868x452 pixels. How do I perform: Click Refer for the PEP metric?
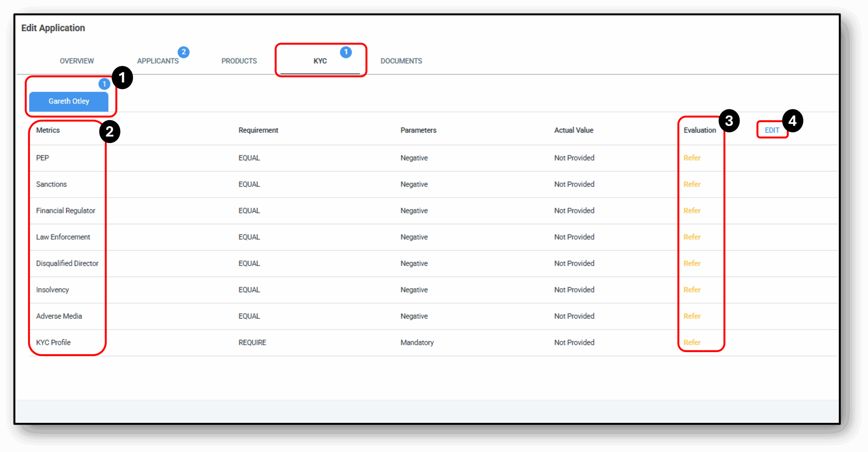click(692, 158)
